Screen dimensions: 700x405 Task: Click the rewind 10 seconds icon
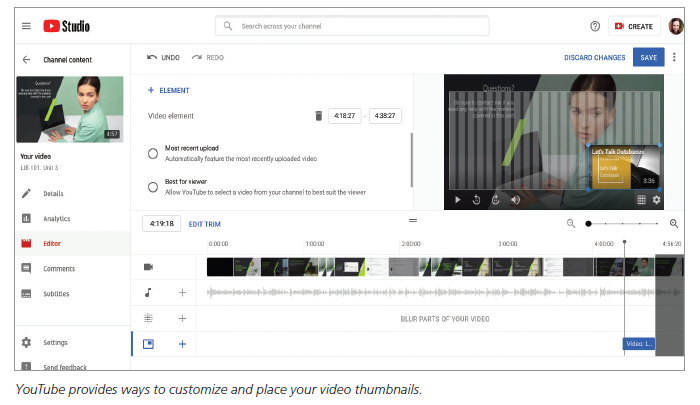pos(476,200)
